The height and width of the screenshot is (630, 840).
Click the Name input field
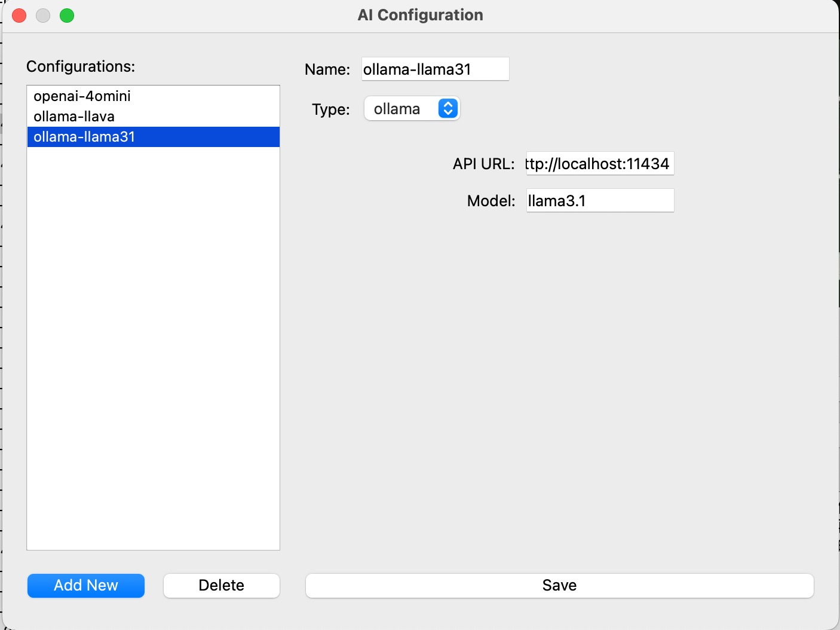[436, 69]
